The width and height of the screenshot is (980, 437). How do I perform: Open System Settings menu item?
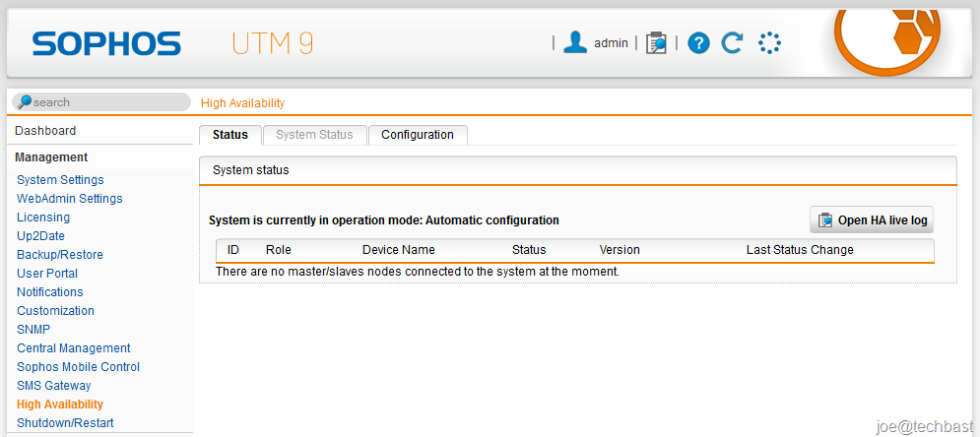point(61,180)
